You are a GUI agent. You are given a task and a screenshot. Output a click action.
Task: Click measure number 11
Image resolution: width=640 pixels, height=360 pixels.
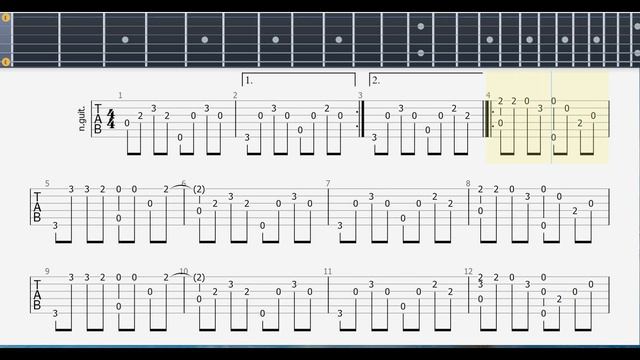click(x=328, y=271)
